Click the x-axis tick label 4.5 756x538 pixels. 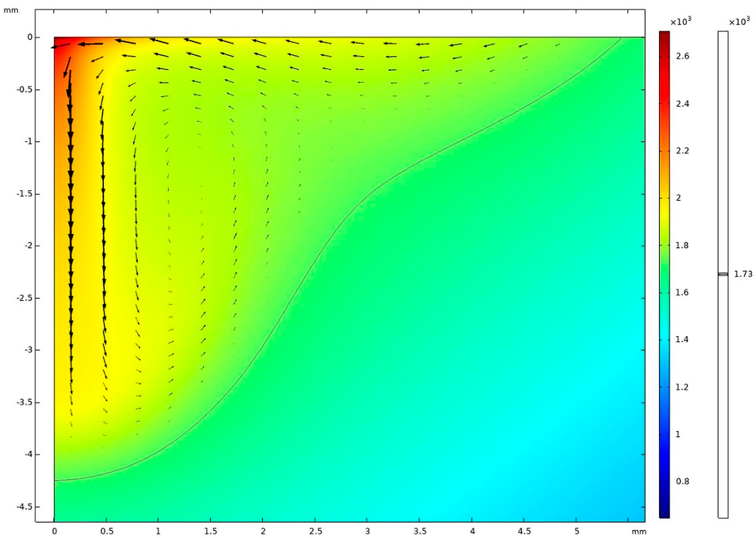[x=524, y=531]
